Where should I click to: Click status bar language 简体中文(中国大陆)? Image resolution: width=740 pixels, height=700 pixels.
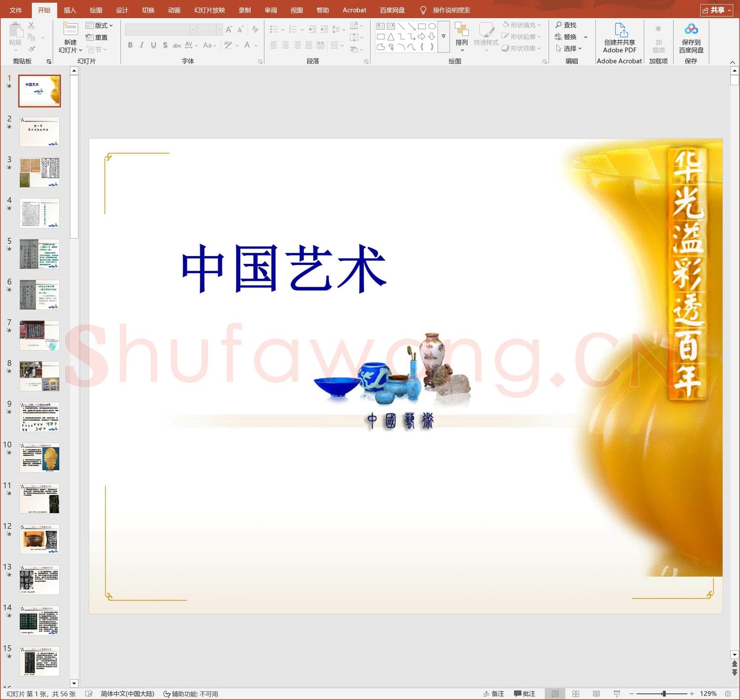point(127,694)
